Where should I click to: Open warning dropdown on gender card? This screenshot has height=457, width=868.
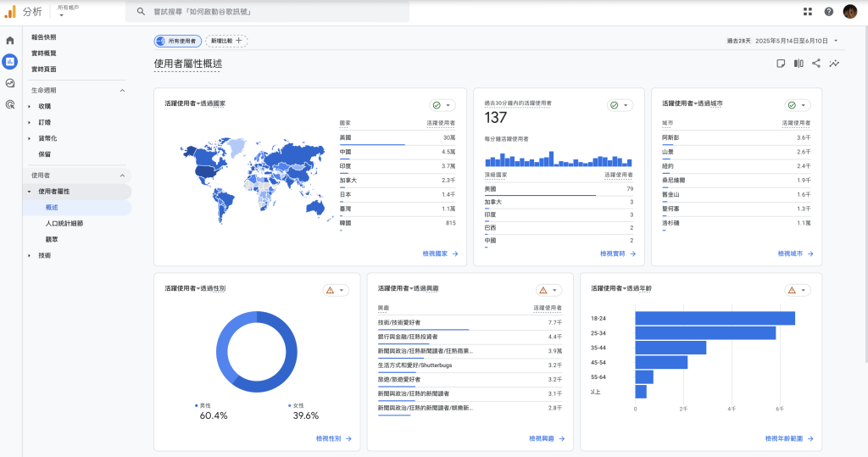point(336,290)
